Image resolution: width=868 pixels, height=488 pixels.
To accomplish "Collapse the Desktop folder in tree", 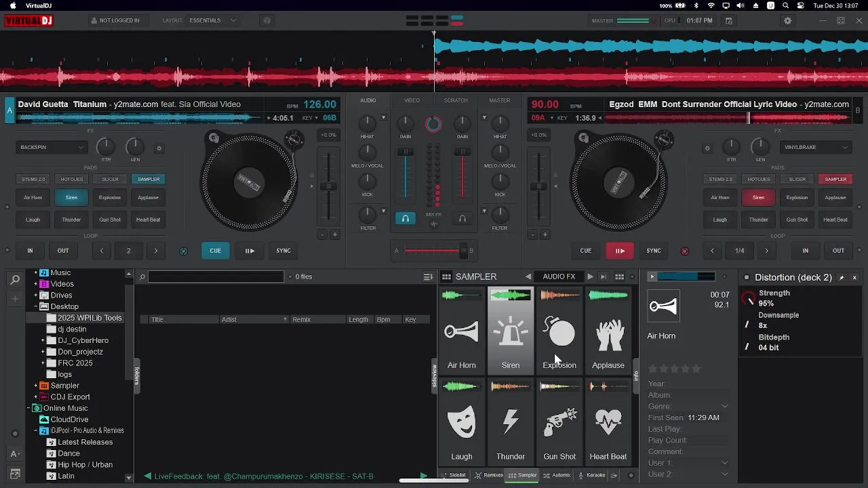I will (x=36, y=306).
